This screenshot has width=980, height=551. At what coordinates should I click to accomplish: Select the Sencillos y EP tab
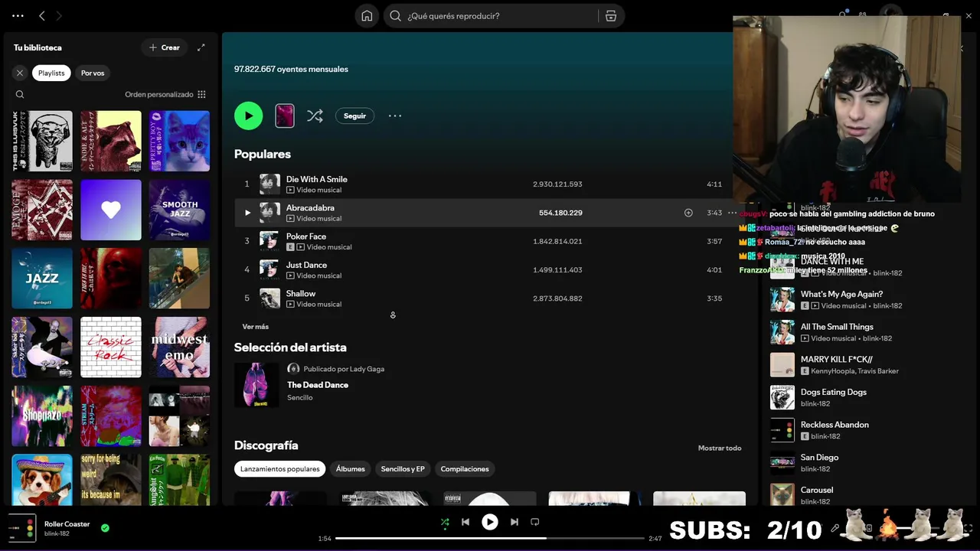coord(403,469)
